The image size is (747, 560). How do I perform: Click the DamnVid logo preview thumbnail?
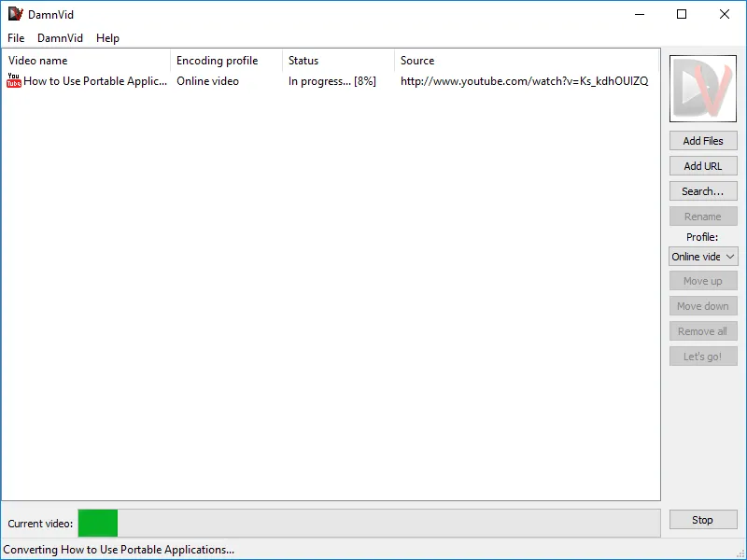tap(703, 89)
